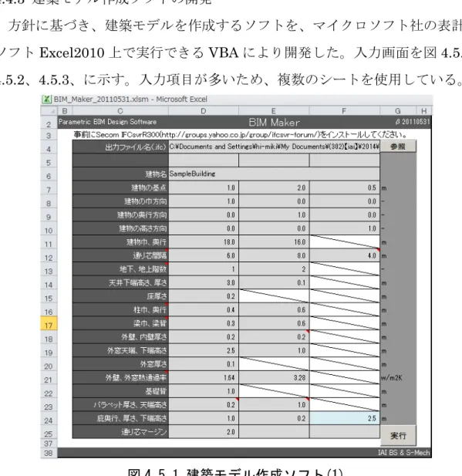Select column header E
This screenshot has height=476, width=462.
(x=274, y=111)
